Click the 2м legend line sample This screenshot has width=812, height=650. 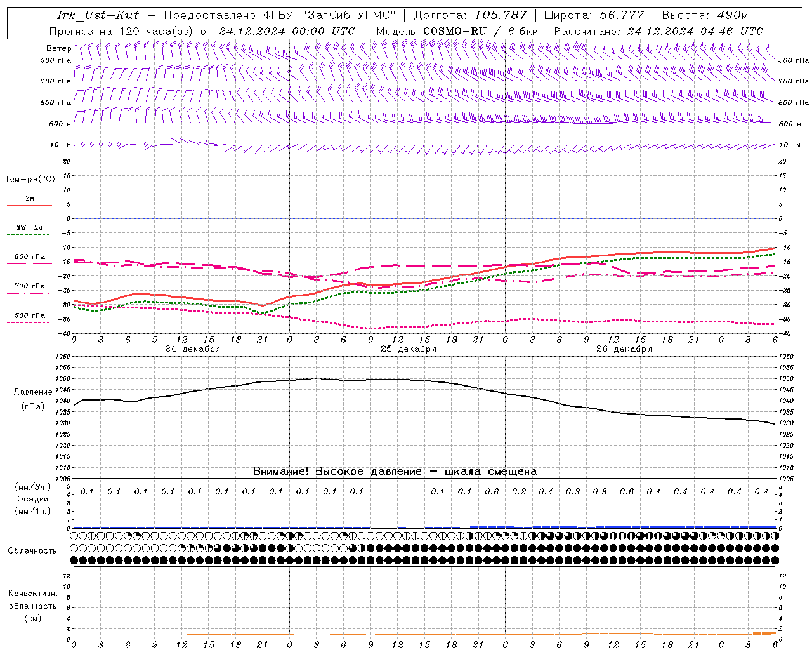[x=29, y=205]
